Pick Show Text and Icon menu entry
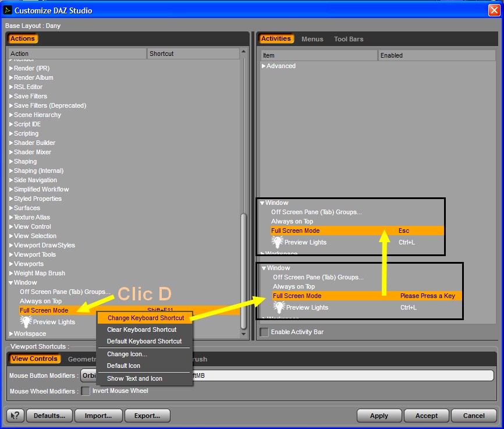Viewport: 504px width, 429px height. click(145, 378)
